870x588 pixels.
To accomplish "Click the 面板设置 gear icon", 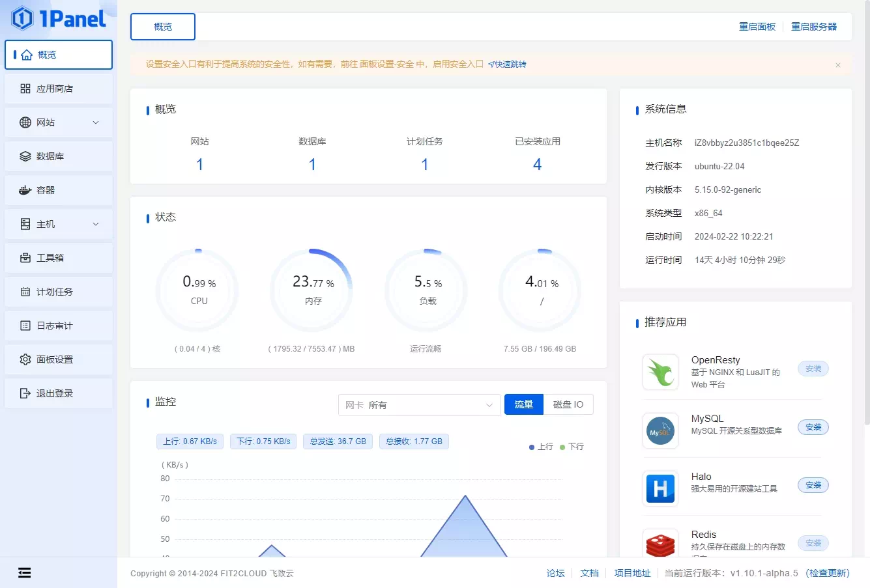I will coord(25,359).
